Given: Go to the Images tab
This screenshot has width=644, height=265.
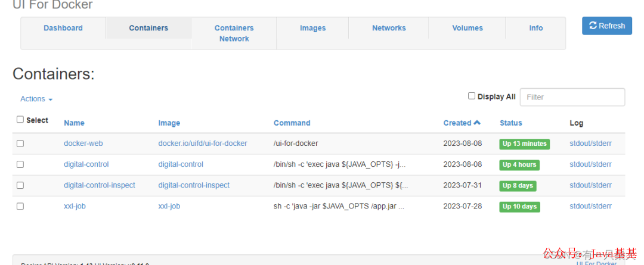Looking at the screenshot, I should click(312, 28).
